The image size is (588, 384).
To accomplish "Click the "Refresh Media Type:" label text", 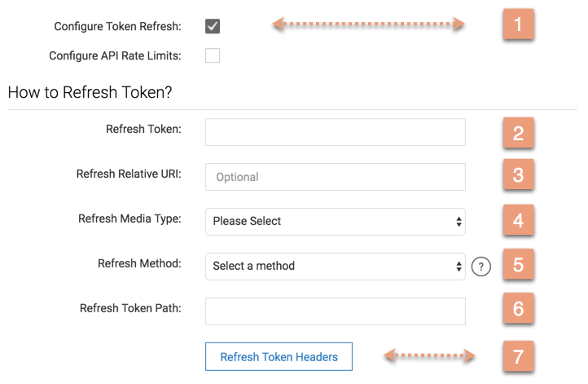I will point(129,218).
